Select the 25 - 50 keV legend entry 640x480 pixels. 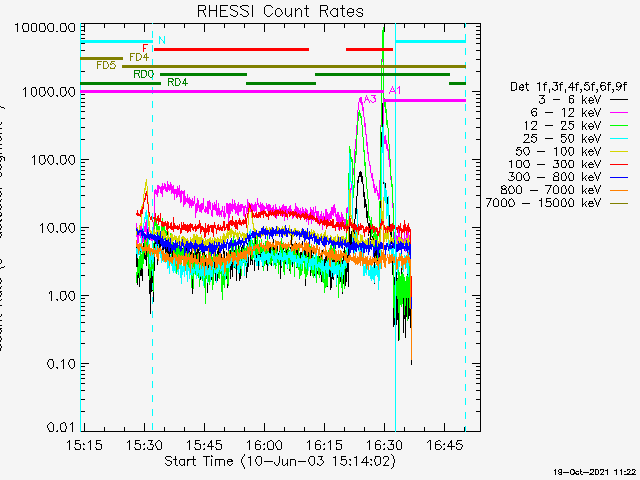[576, 138]
